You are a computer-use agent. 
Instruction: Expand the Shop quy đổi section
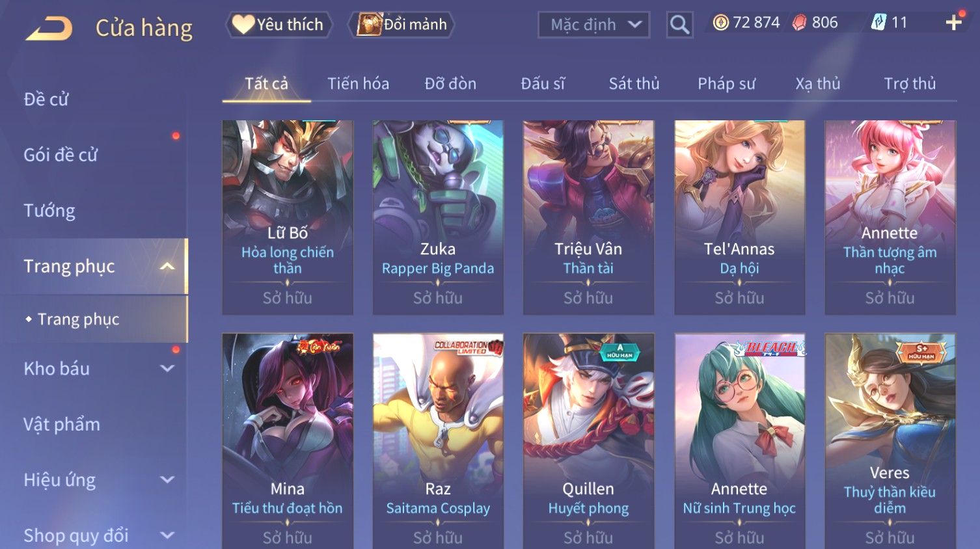tap(167, 535)
